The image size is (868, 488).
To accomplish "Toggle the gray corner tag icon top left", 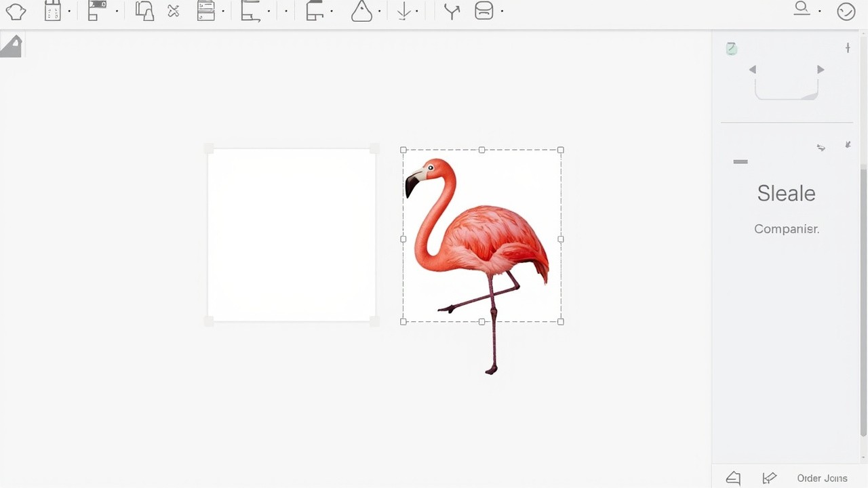I will pos(11,46).
